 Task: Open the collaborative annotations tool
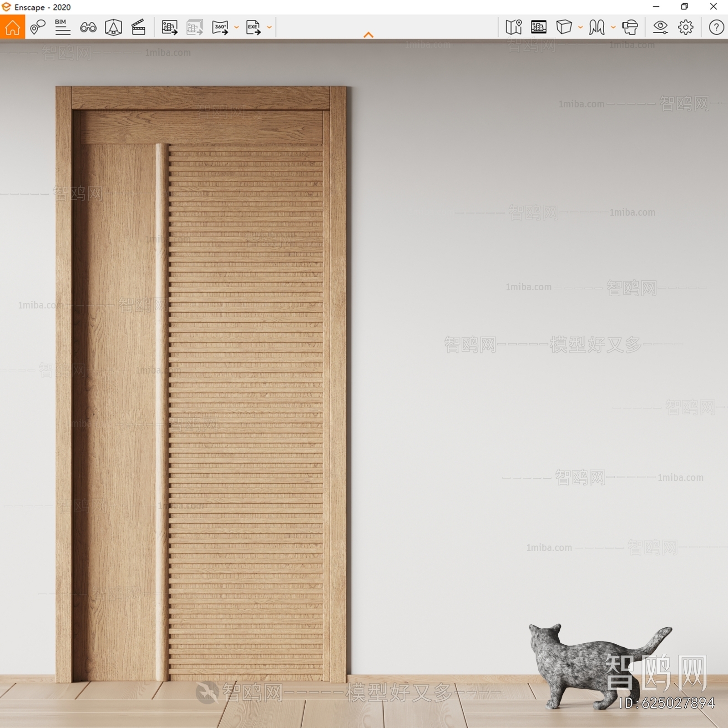point(38,27)
